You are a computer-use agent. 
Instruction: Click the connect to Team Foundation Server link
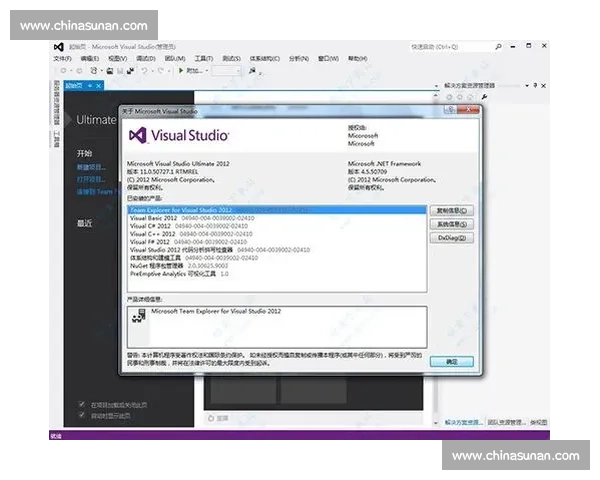point(97,192)
